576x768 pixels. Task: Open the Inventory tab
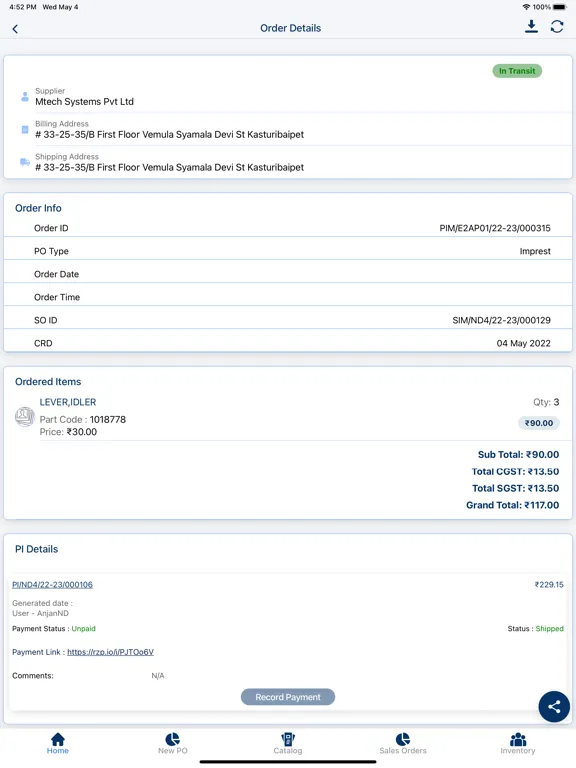click(518, 743)
